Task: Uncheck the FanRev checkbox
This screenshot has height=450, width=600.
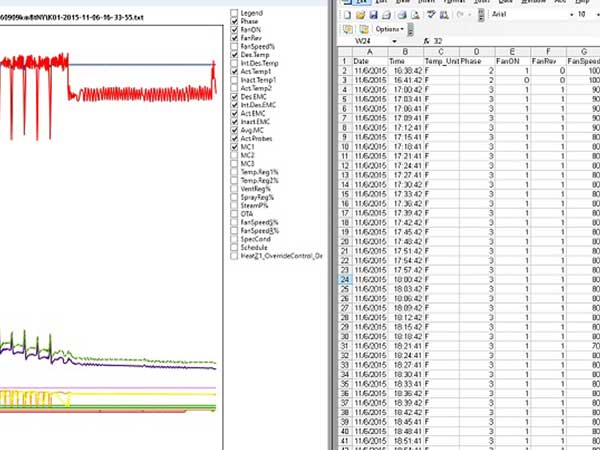Action: tap(234, 38)
